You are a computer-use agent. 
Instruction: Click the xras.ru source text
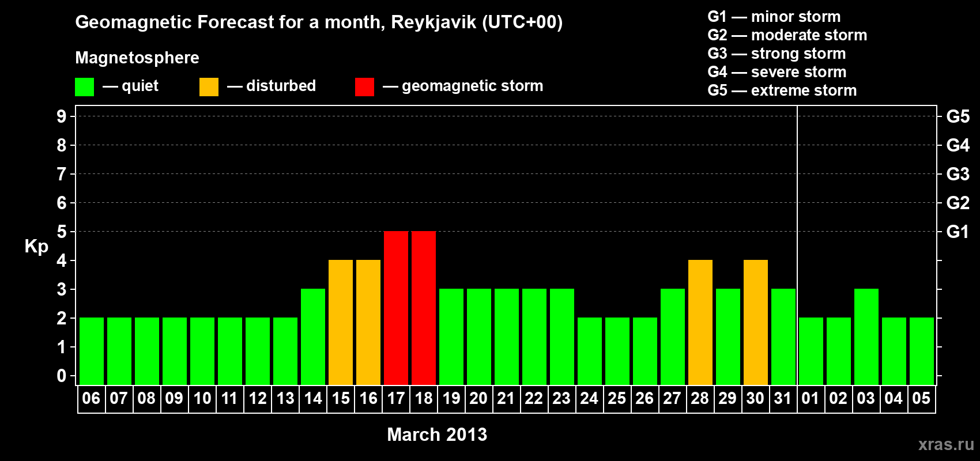click(946, 444)
